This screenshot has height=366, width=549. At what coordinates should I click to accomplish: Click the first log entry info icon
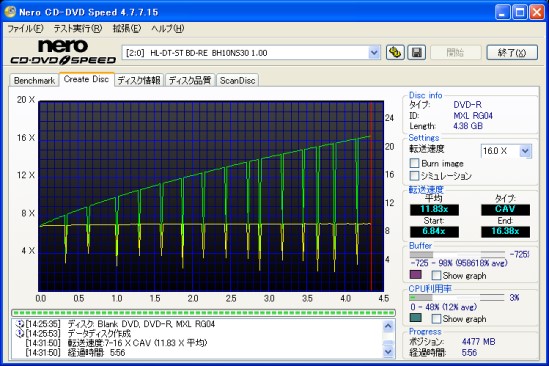tap(20, 324)
